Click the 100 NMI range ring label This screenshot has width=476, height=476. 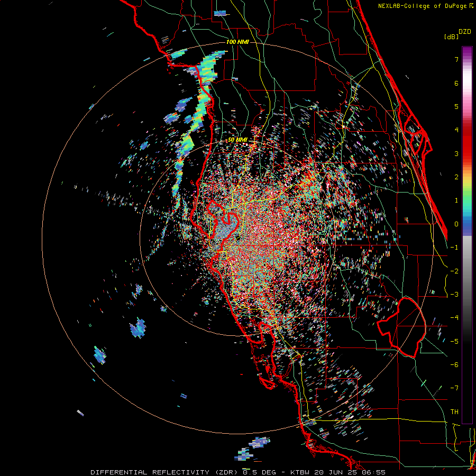coord(237,42)
